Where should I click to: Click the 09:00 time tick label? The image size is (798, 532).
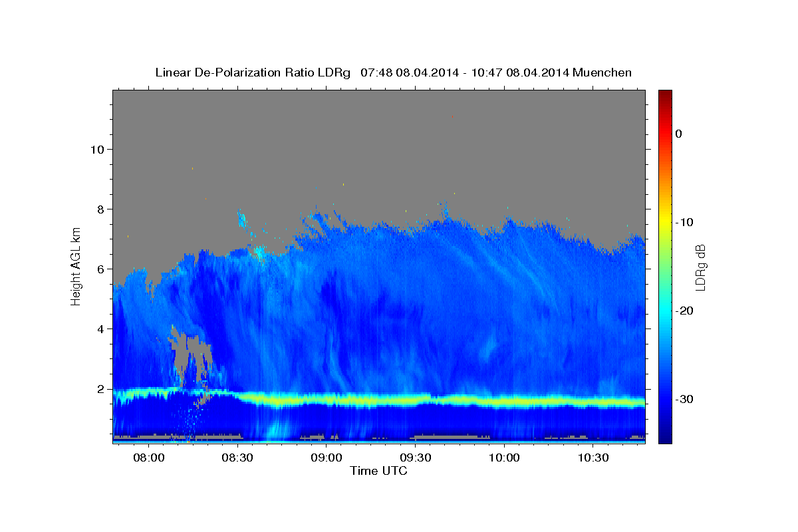(x=327, y=458)
